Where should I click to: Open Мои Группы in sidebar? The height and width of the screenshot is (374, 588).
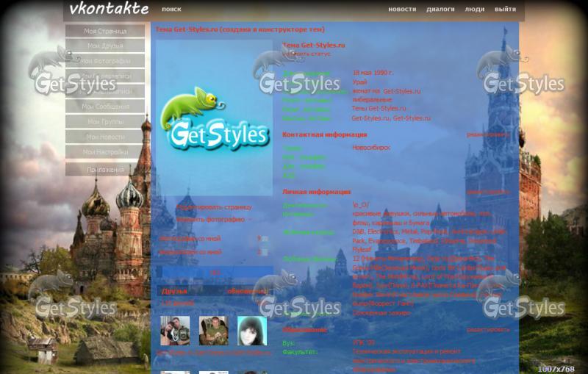[105, 122]
